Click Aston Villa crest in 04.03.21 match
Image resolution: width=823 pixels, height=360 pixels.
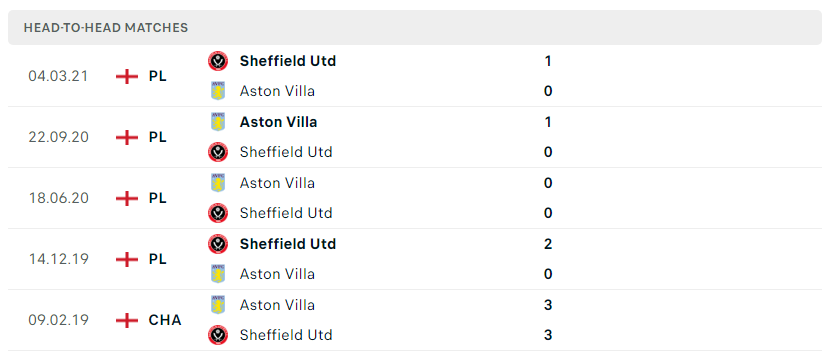pos(217,91)
